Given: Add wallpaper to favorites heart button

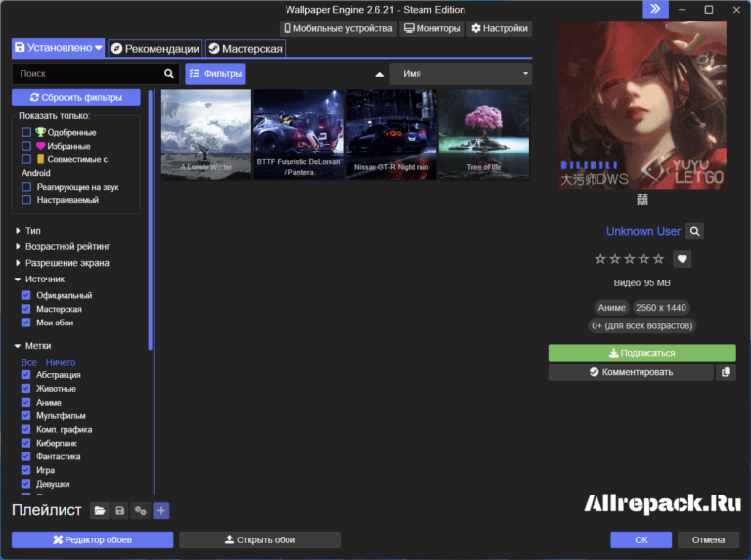Looking at the screenshot, I should [x=682, y=259].
